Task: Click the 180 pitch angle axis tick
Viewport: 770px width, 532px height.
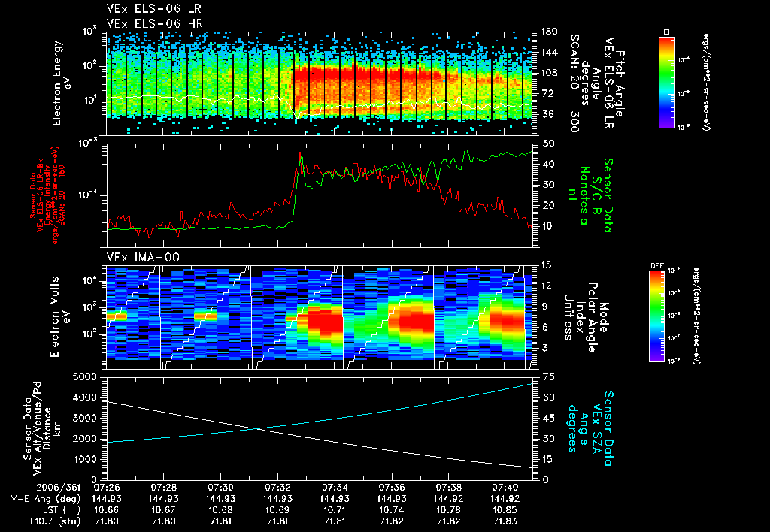Action: [550, 32]
